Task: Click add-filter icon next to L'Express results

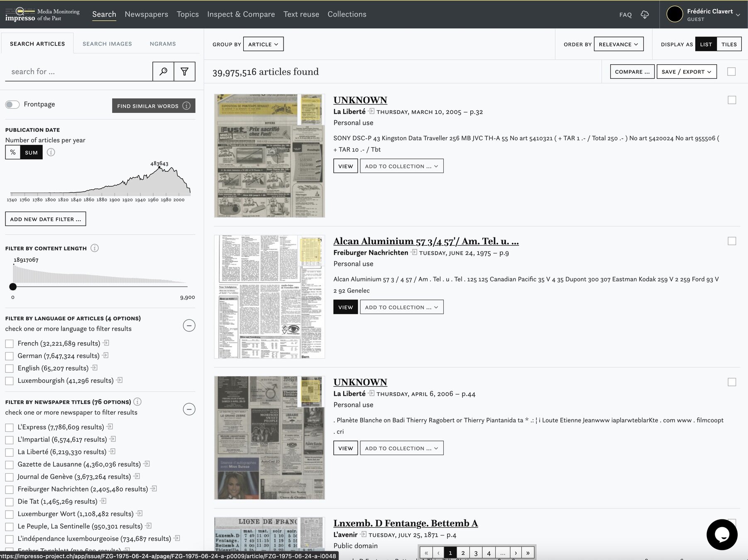Action: click(x=110, y=426)
